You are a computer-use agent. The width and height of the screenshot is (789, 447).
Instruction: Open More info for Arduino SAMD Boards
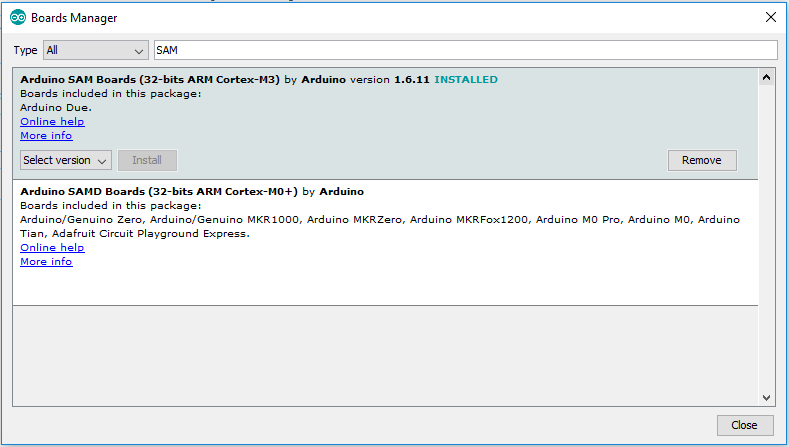click(46, 261)
